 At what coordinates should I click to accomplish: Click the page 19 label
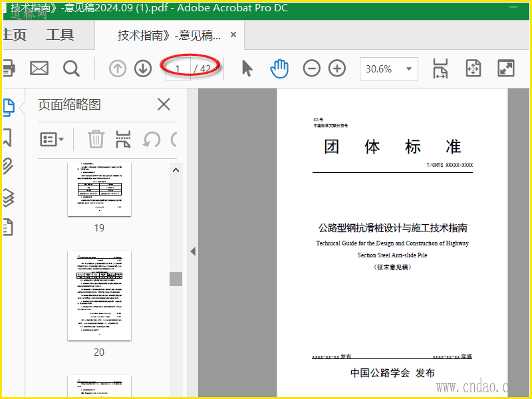pos(99,227)
